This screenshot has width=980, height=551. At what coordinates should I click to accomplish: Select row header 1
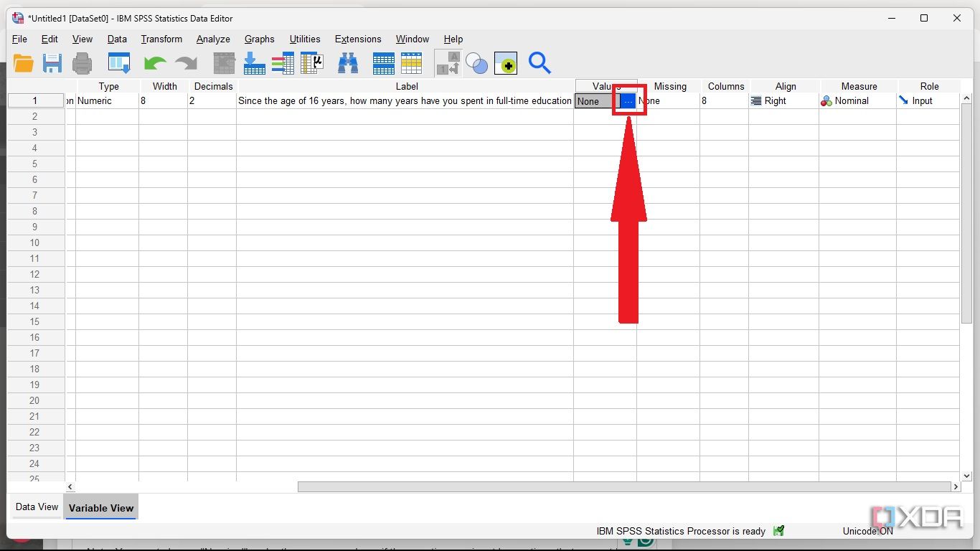coord(35,101)
